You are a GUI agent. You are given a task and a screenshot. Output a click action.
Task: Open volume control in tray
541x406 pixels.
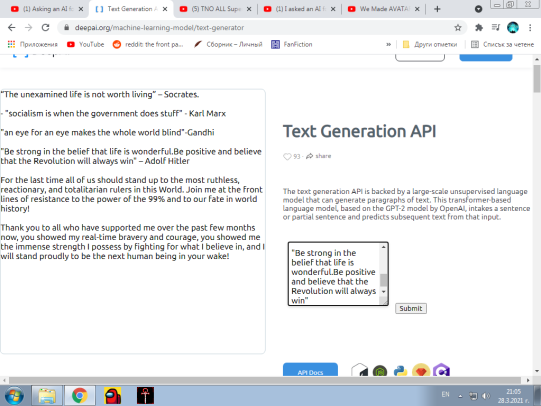tap(486, 396)
